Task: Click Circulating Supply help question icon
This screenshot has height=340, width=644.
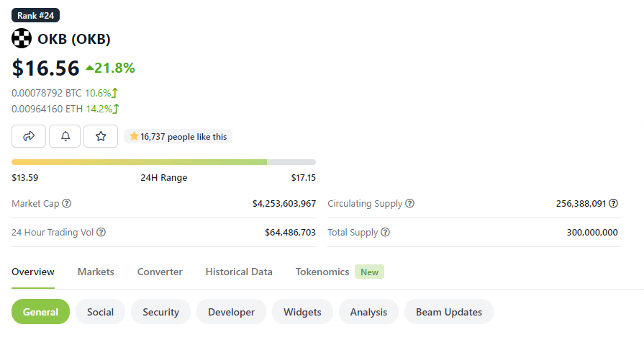Action: pyautogui.click(x=410, y=204)
